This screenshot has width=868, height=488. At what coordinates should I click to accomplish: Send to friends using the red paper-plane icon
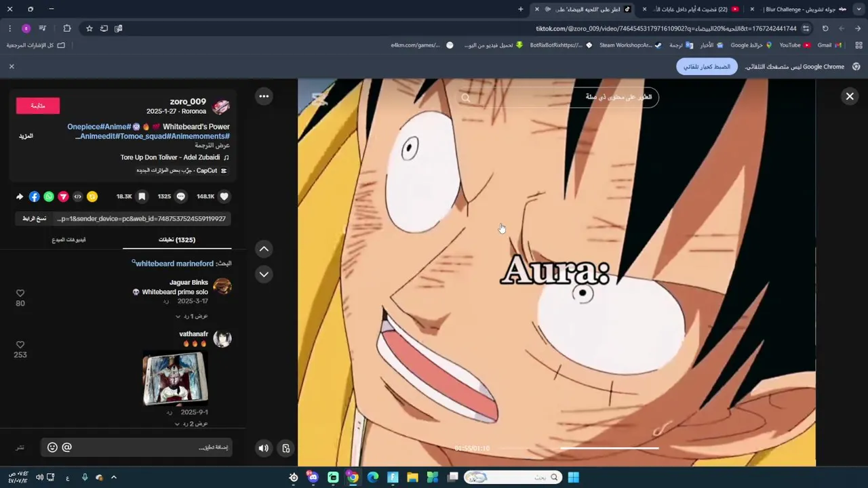tap(63, 197)
